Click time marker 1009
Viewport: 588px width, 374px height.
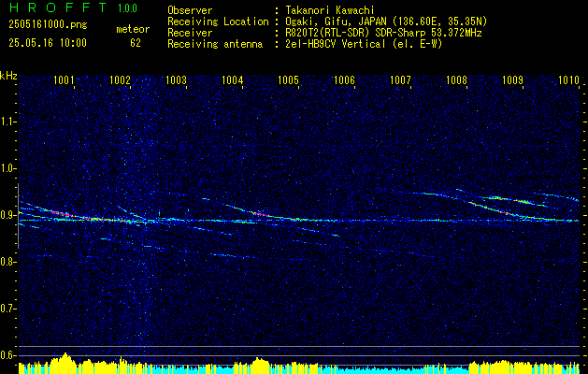[512, 79]
